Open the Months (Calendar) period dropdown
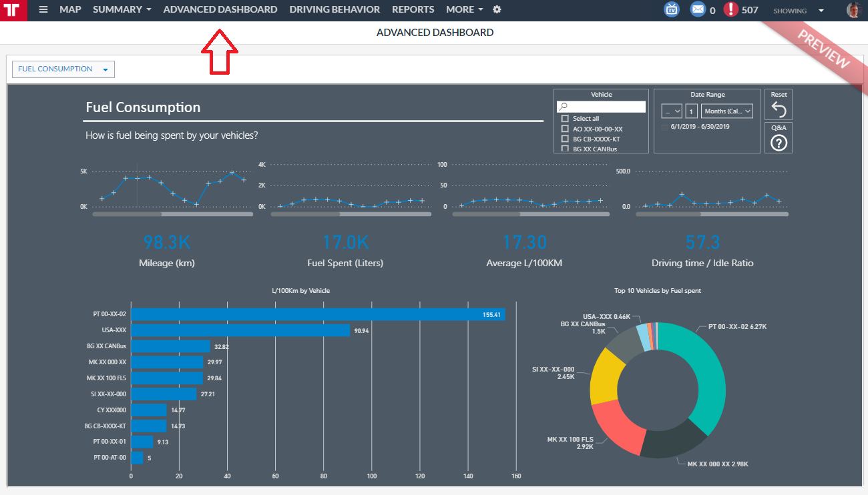This screenshot has width=868, height=495. tap(726, 111)
